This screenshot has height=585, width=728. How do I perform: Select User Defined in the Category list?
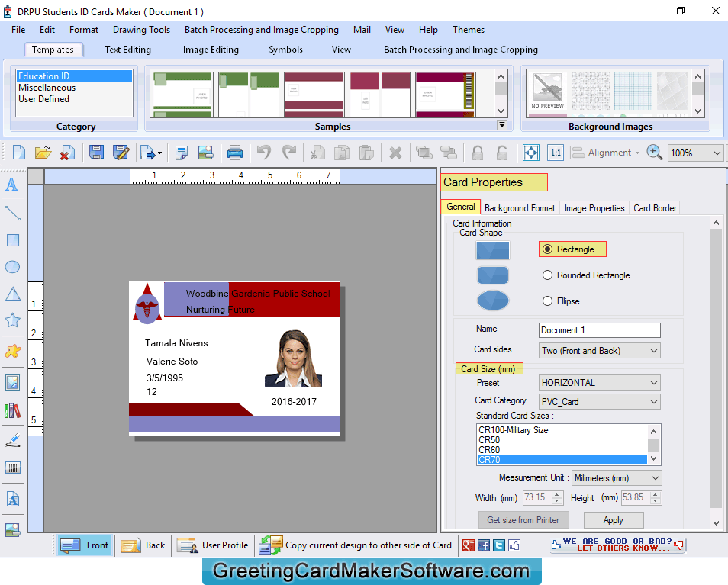(43, 99)
